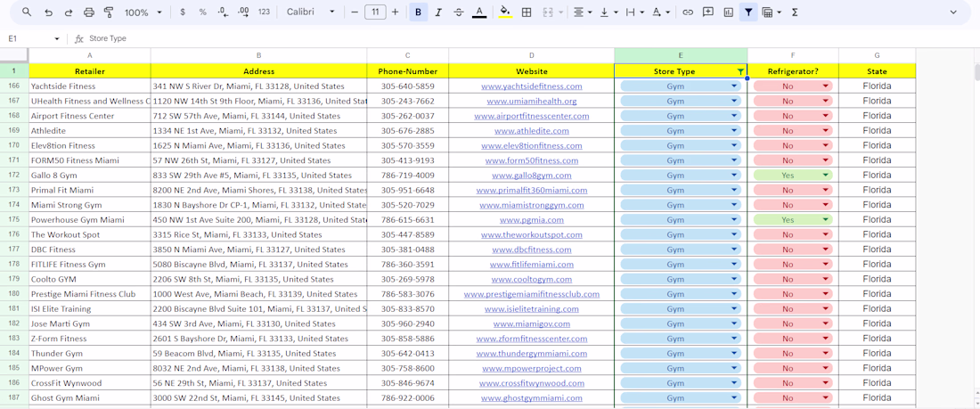The width and height of the screenshot is (980, 409).
Task: Open Yachtside Fitness Gym store type dropdown
Action: (734, 86)
